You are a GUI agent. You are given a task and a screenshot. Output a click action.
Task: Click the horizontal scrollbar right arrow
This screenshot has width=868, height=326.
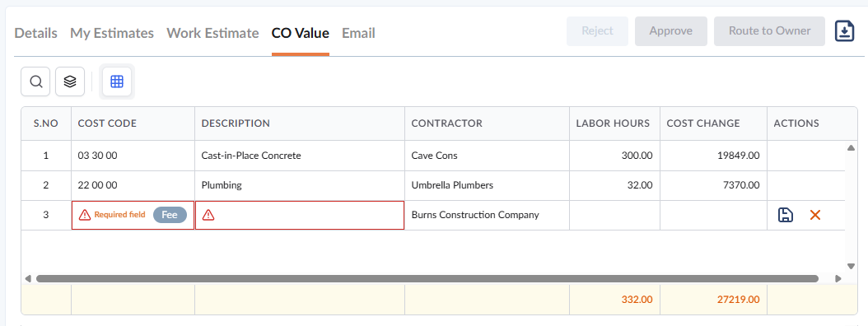tap(838, 278)
